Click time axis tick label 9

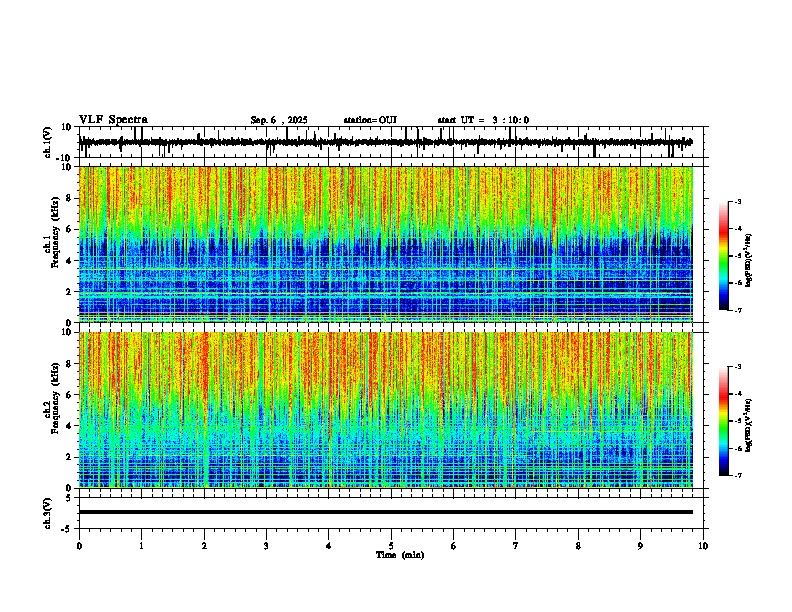coord(640,546)
